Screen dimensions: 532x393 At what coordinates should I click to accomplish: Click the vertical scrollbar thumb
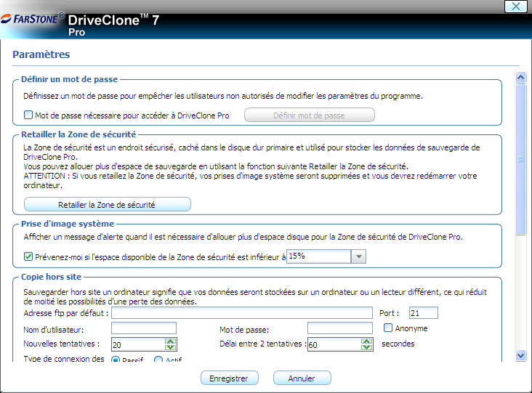[x=520, y=159]
